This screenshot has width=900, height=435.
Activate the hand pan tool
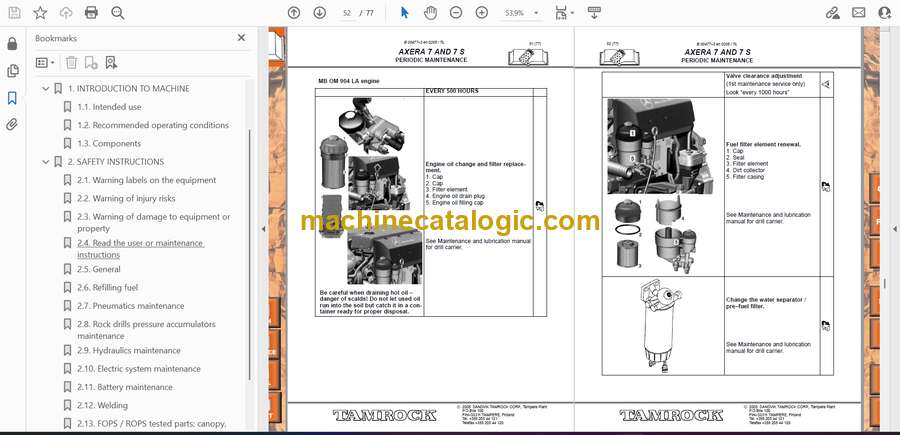(x=430, y=13)
